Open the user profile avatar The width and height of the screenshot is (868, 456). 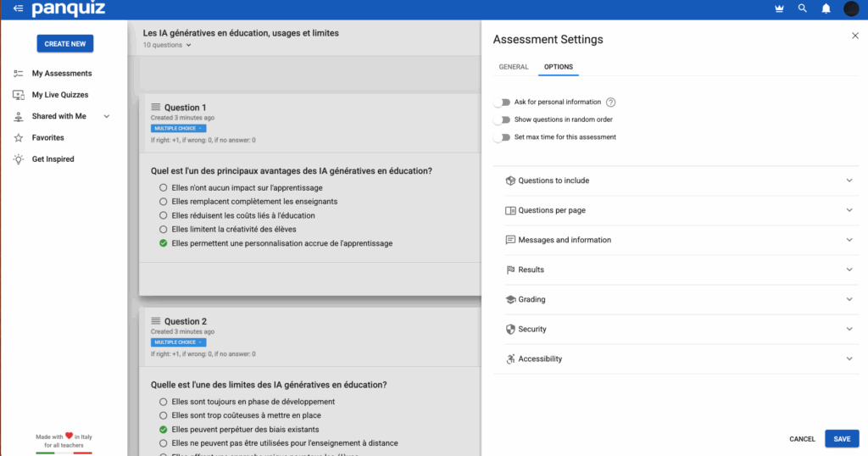click(851, 8)
